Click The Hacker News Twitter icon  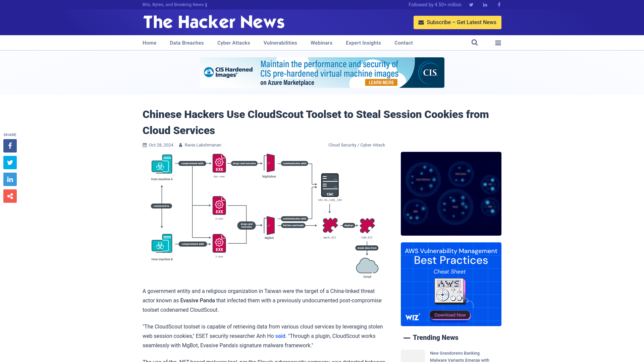click(x=471, y=4)
